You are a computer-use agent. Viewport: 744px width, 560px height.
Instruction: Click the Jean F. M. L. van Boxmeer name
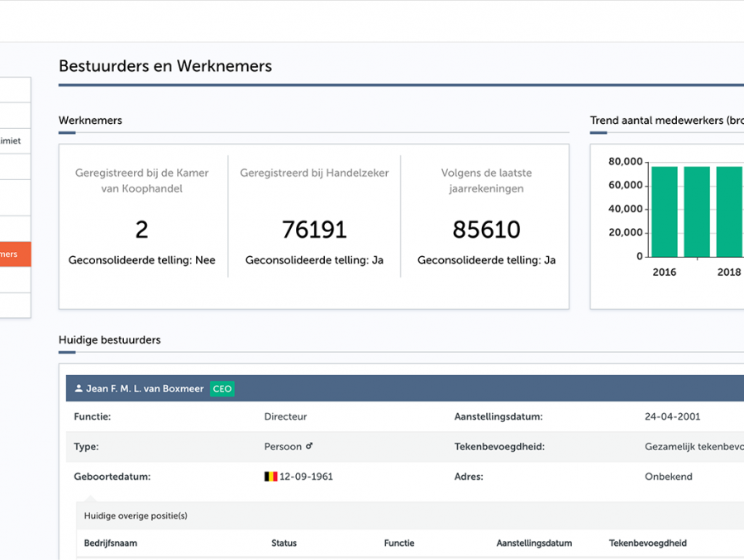pyautogui.click(x=145, y=389)
